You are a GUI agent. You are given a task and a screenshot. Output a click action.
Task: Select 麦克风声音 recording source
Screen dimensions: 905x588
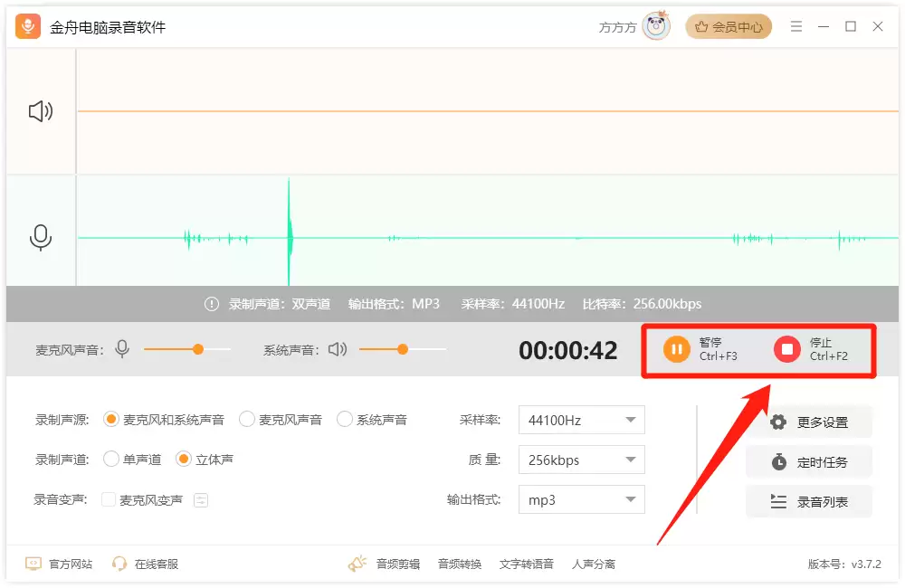(x=247, y=420)
